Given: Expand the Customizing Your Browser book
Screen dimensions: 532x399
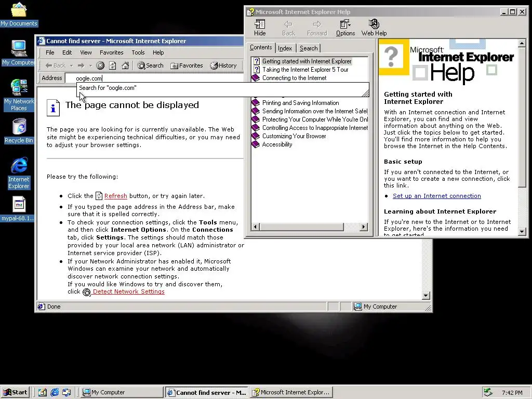Looking at the screenshot, I should pyautogui.click(x=289, y=136).
